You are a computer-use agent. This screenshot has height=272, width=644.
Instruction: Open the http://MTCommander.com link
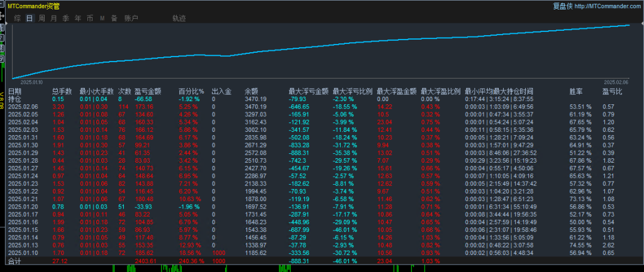coord(608,6)
